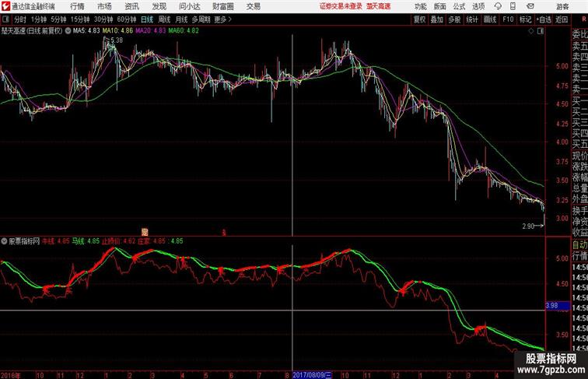
Task: Click the 2016年 label on time axis
Action: (x=11, y=375)
